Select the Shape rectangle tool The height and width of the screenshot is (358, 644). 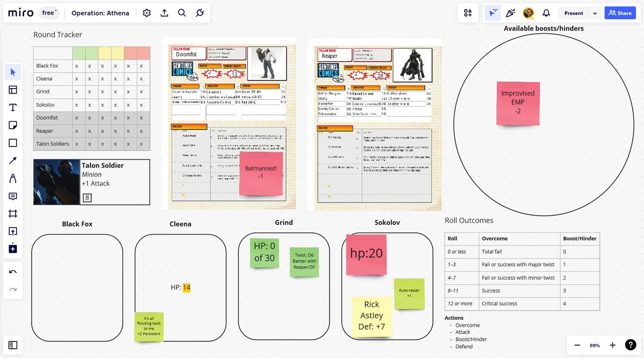(13, 143)
